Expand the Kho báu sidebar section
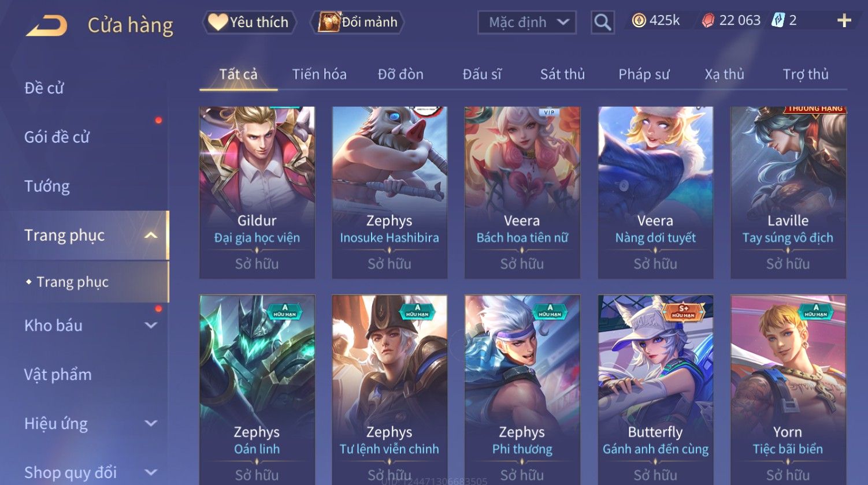The image size is (868, 485). tap(150, 326)
